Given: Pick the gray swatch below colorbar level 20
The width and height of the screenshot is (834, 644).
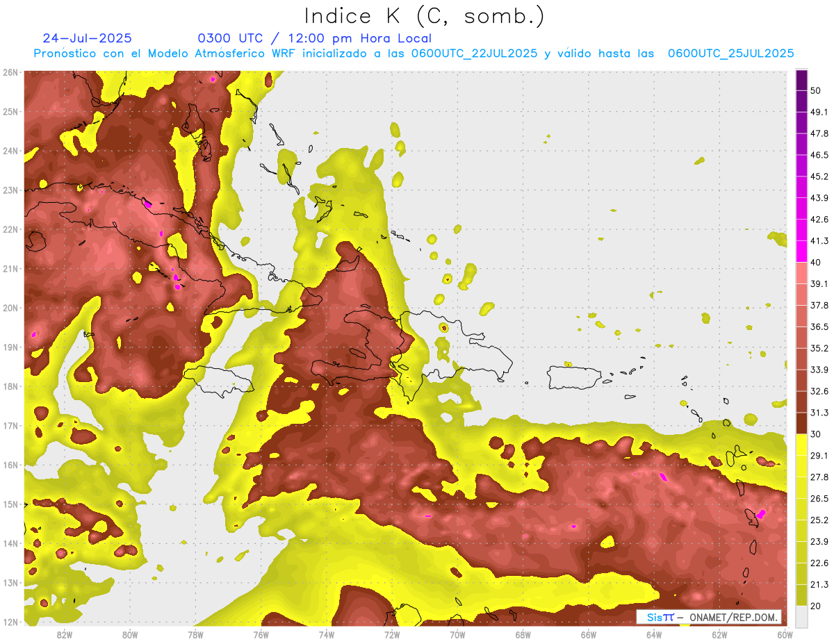Looking at the screenshot, I should point(801,616).
